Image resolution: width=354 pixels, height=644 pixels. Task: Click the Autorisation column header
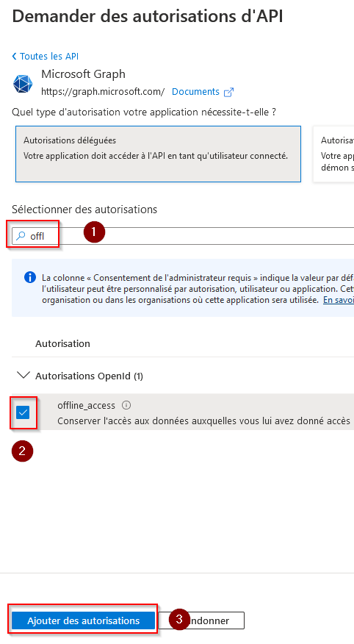[x=62, y=343]
